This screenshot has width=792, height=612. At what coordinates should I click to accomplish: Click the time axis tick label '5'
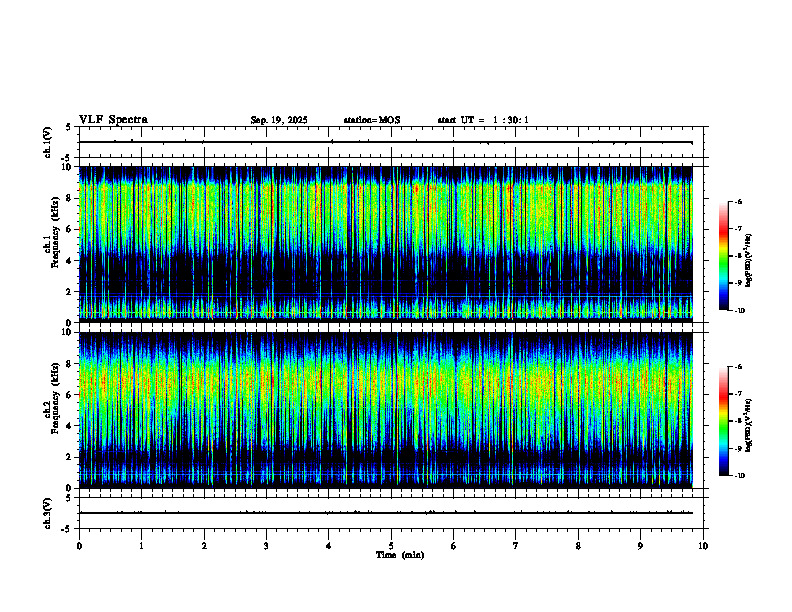(391, 546)
